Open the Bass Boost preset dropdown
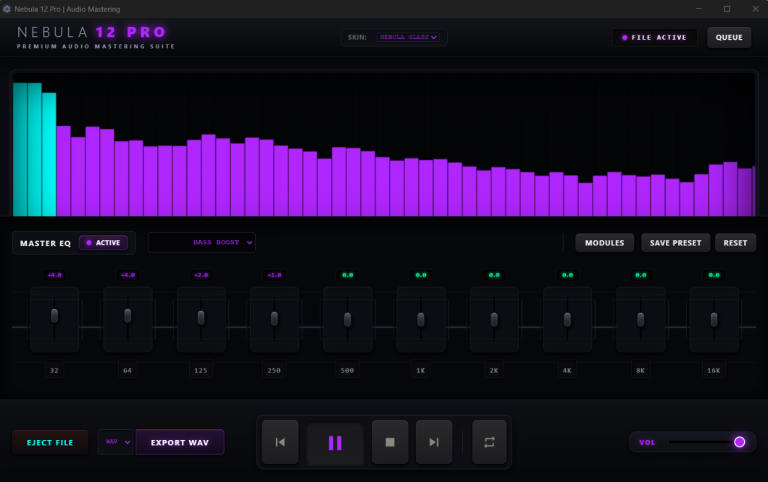Viewport: 768px width, 482px height. click(x=202, y=242)
